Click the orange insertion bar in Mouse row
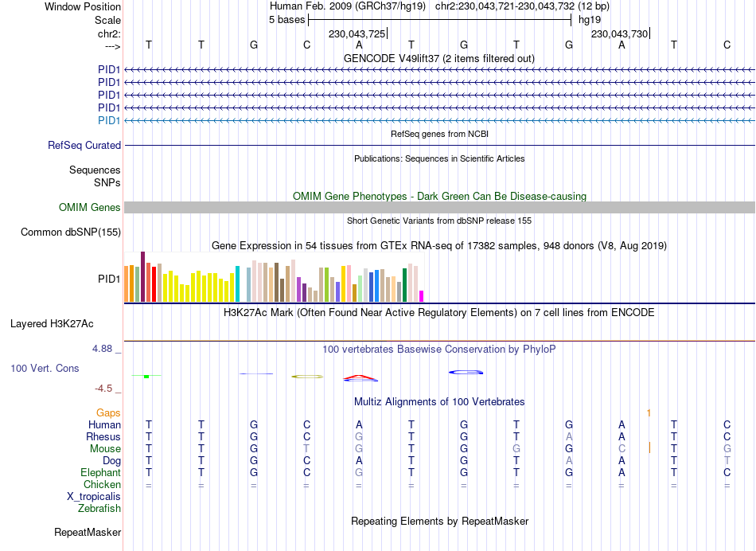 coord(649,448)
